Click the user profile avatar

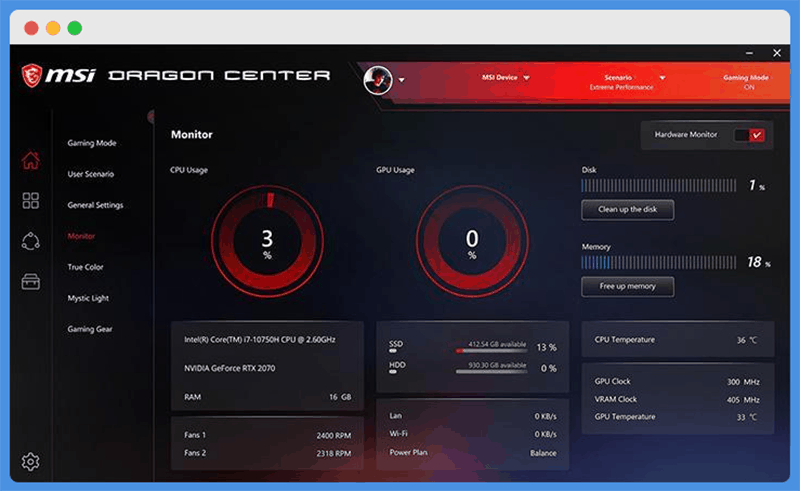click(x=378, y=80)
